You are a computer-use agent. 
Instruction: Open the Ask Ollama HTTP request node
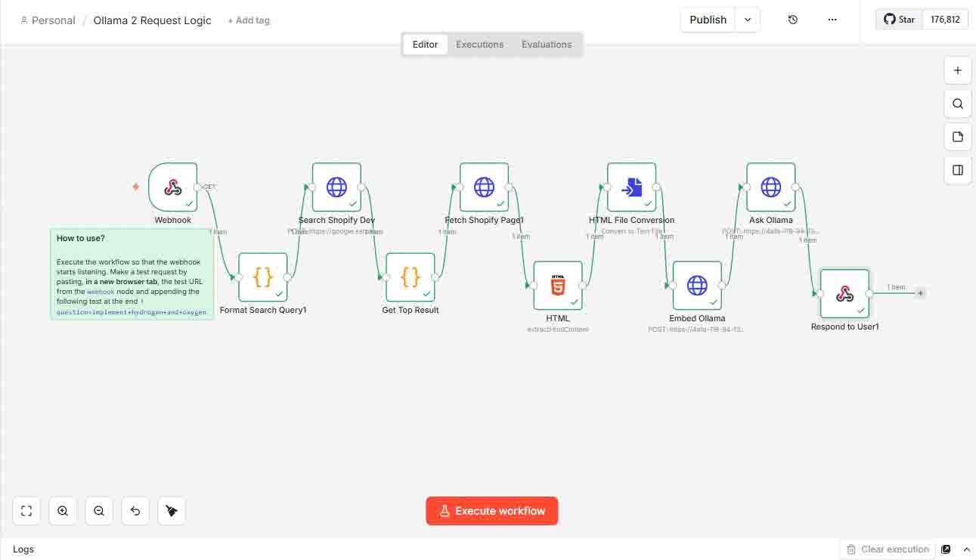tap(771, 187)
